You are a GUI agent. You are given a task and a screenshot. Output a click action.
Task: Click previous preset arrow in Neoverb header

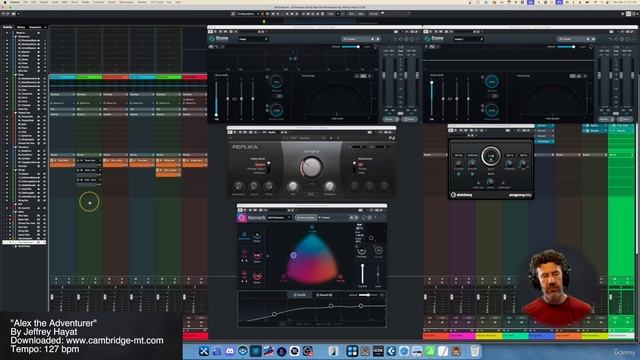coord(352,218)
